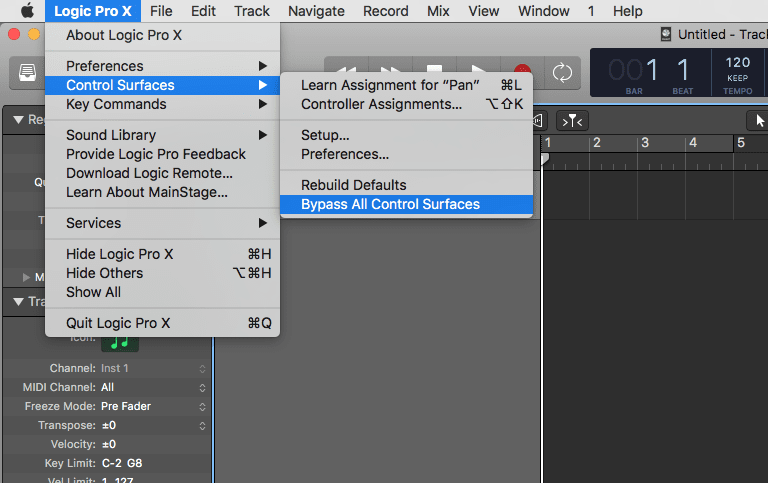Expand the Sound Library submenu

coord(162,135)
